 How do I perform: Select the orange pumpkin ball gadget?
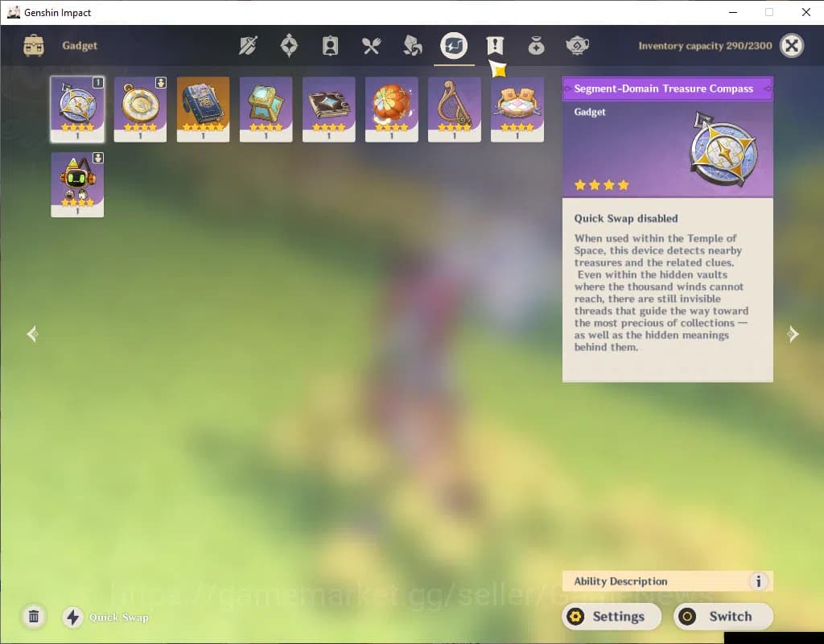point(392,109)
